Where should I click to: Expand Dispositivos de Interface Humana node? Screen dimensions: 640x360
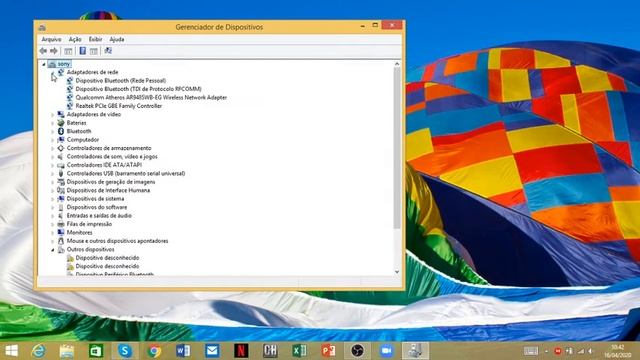tap(53, 191)
